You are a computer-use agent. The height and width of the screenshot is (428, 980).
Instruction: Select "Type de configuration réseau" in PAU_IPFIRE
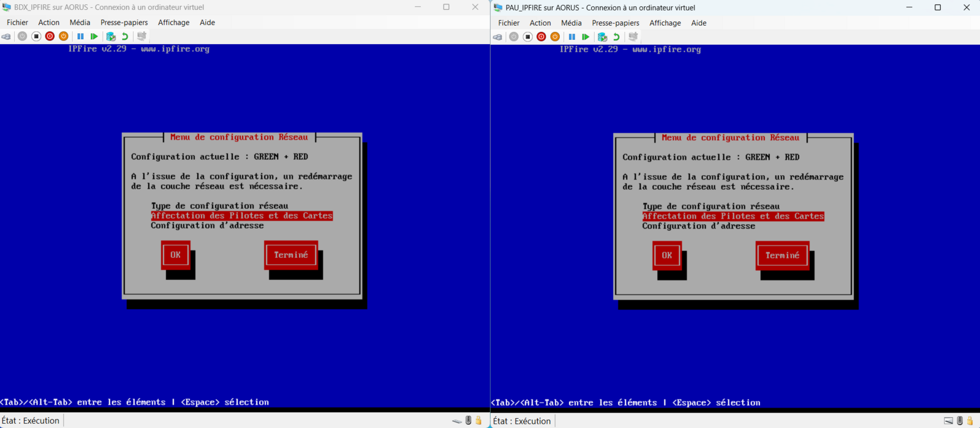[x=710, y=207]
